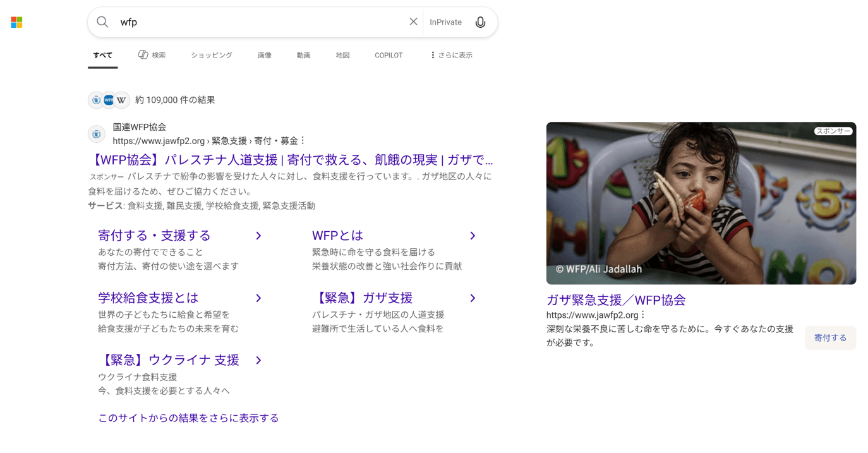
Task: Click the text 緊急時に命を守る食料を届ける
Action: pyautogui.click(x=373, y=252)
